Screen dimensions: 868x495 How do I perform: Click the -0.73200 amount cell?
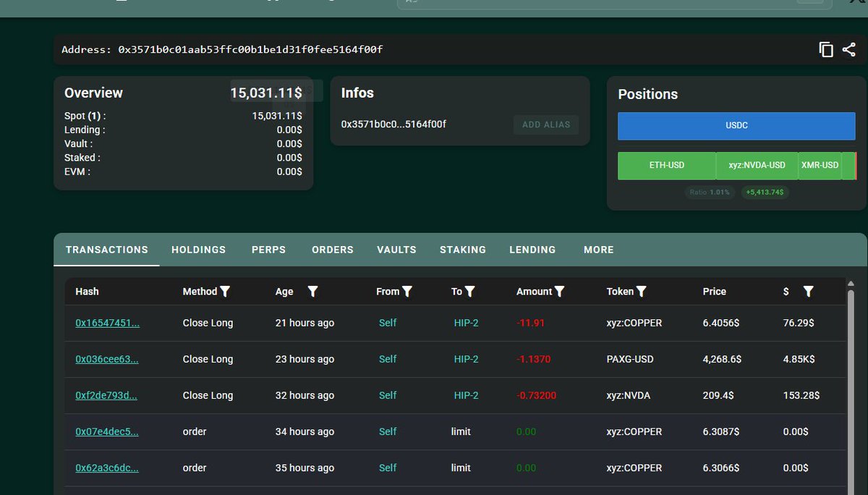tap(536, 395)
